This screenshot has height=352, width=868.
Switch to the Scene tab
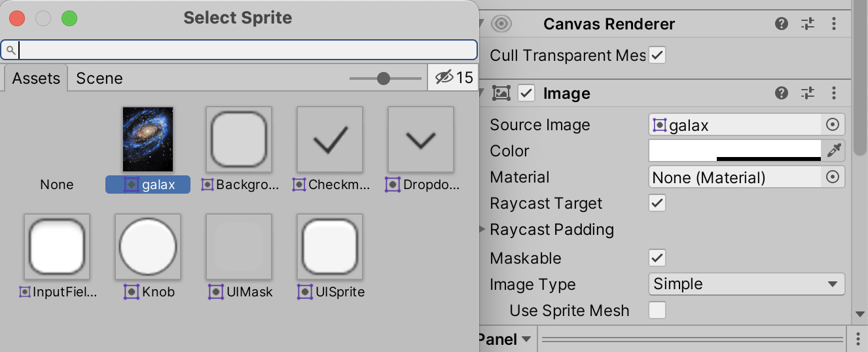click(x=99, y=79)
